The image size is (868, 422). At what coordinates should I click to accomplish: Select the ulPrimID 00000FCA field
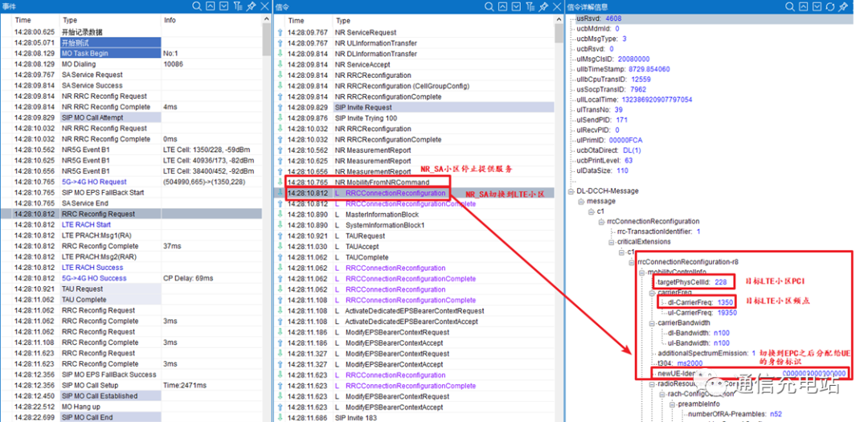[608, 141]
